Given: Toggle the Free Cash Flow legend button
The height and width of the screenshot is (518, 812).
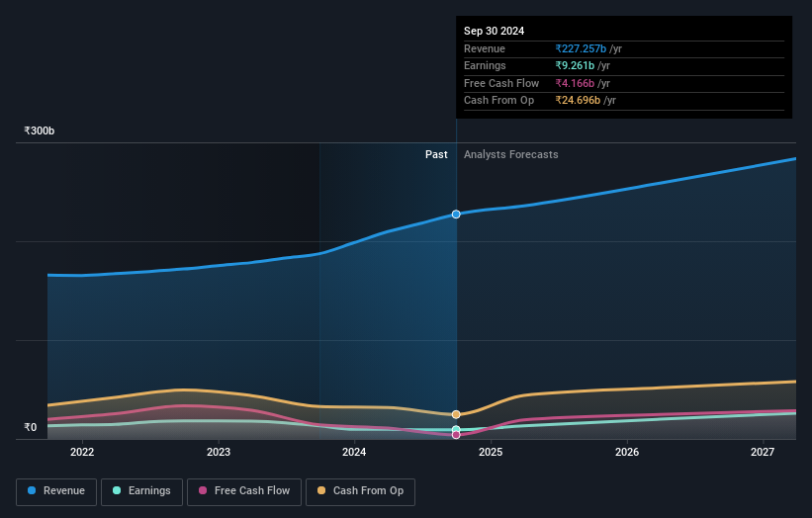Looking at the screenshot, I should (244, 491).
